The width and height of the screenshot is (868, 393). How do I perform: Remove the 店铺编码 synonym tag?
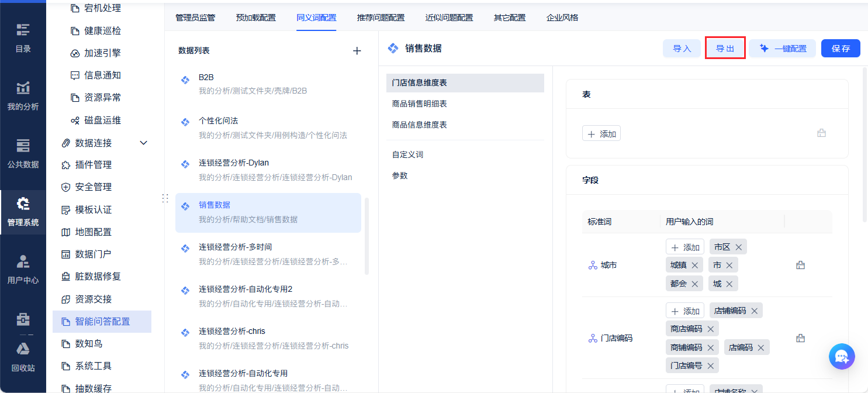point(755,311)
